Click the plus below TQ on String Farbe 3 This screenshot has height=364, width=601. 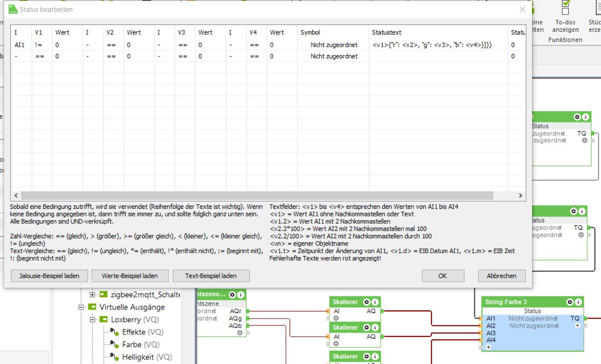click(577, 326)
